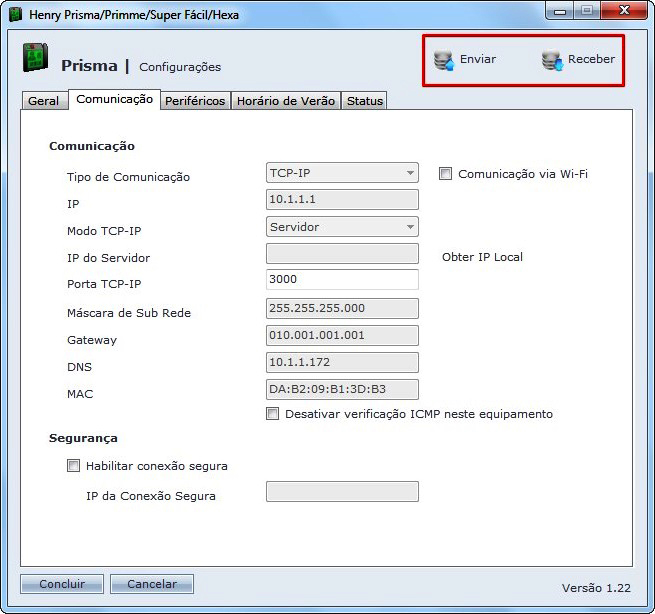Click the Gateway address field

pos(342,335)
